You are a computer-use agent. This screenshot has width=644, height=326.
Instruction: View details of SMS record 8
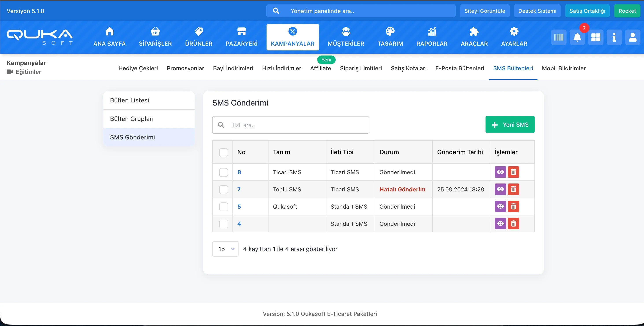point(500,172)
